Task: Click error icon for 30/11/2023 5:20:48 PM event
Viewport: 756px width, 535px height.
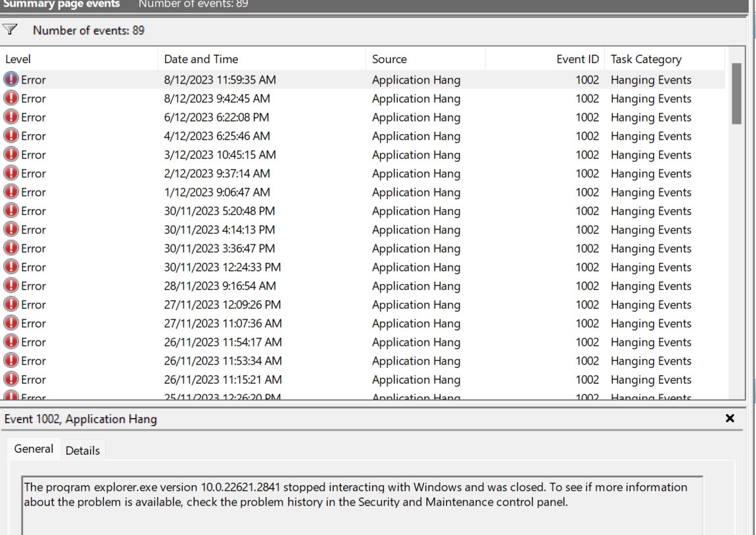Action: coord(11,210)
